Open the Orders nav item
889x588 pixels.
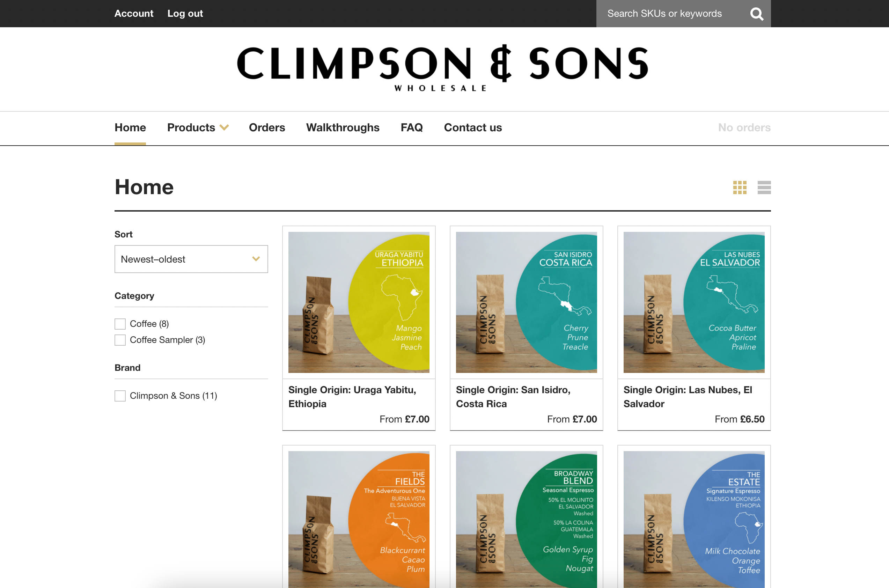(267, 127)
